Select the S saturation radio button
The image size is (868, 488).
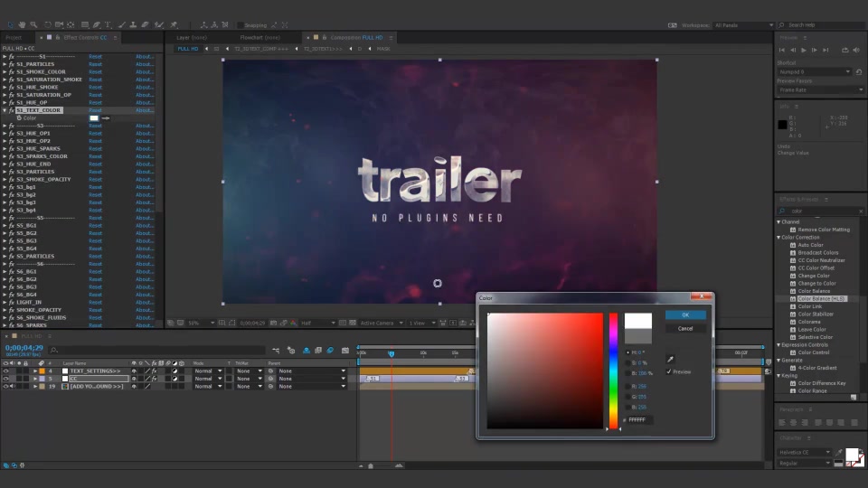tap(627, 363)
